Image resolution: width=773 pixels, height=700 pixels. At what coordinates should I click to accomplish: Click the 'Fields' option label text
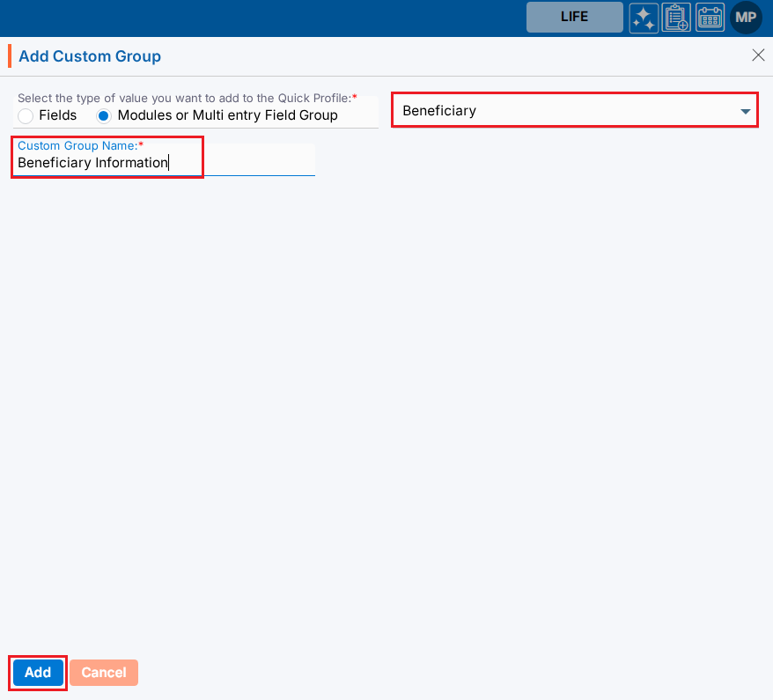pyautogui.click(x=58, y=115)
